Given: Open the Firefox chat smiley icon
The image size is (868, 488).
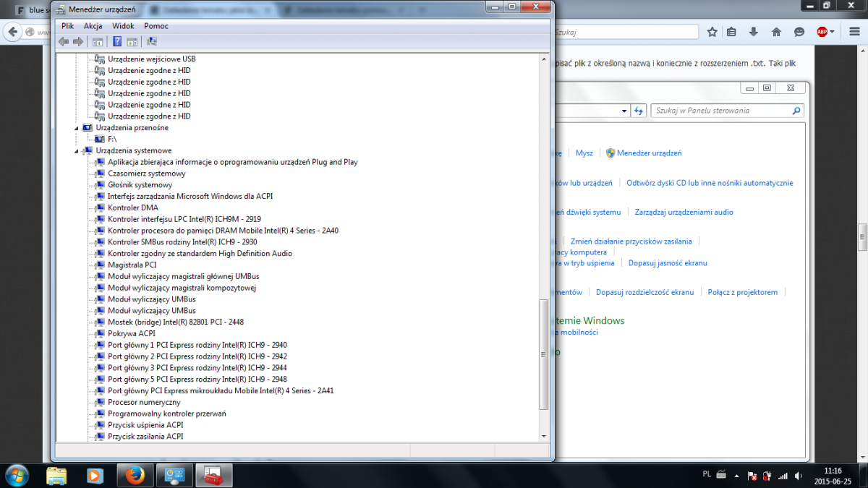Looking at the screenshot, I should point(799,32).
